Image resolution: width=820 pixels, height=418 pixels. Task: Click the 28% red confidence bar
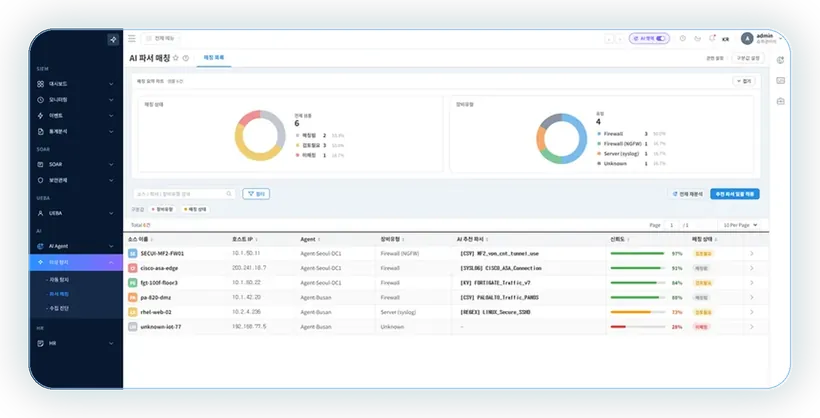pyautogui.click(x=637, y=326)
